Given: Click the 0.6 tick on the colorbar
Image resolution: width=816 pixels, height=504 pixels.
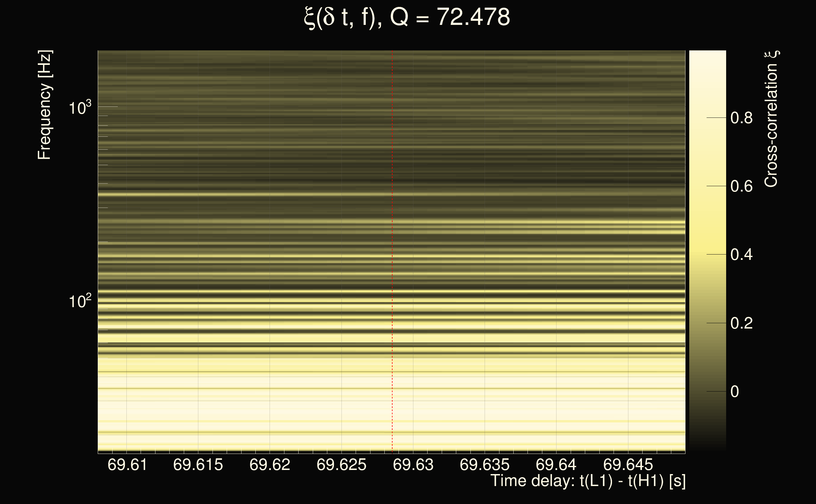Looking at the screenshot, I should click(741, 186).
